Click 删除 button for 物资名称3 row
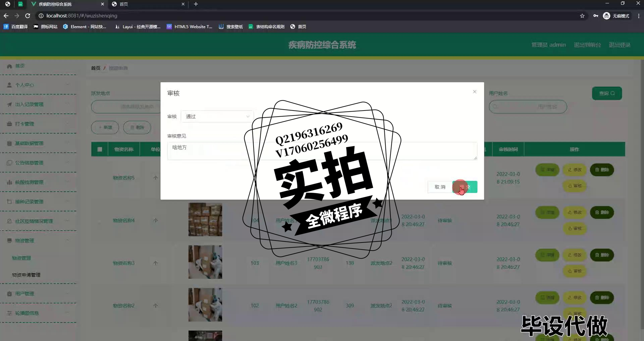Image resolution: width=644 pixels, height=341 pixels. pyautogui.click(x=602, y=255)
